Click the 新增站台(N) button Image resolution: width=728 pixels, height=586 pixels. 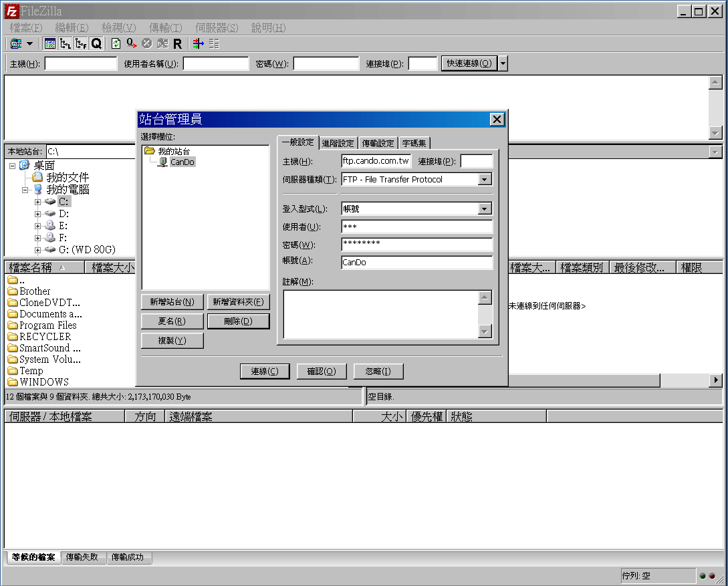pos(172,302)
